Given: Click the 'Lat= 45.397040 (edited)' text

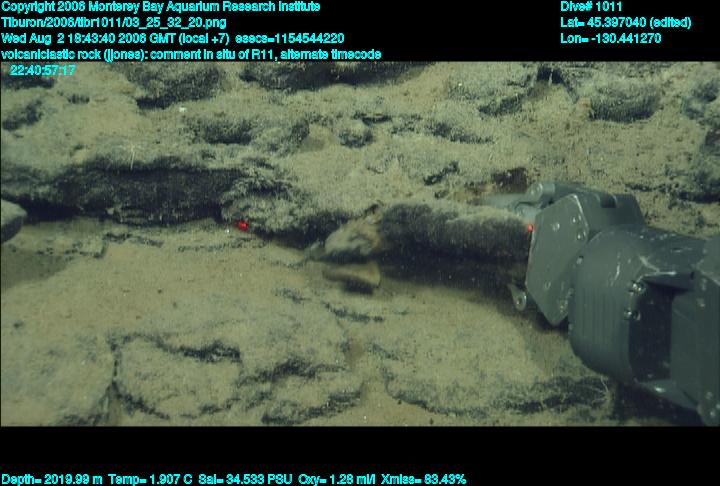Looking at the screenshot, I should 625,23.
